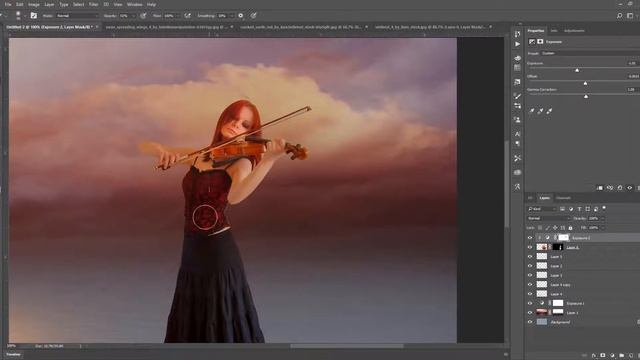Enable airbrush-style build-up icon
The image size is (640, 360).
[x=187, y=16]
